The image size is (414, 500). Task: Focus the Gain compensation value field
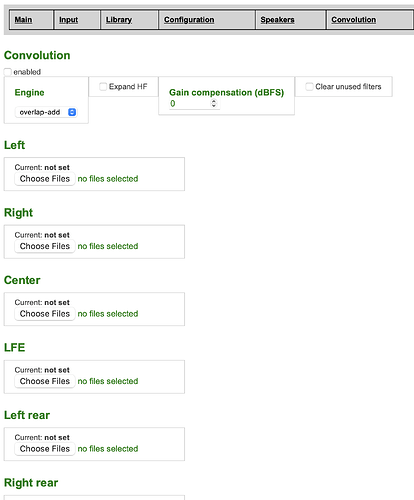pos(190,103)
